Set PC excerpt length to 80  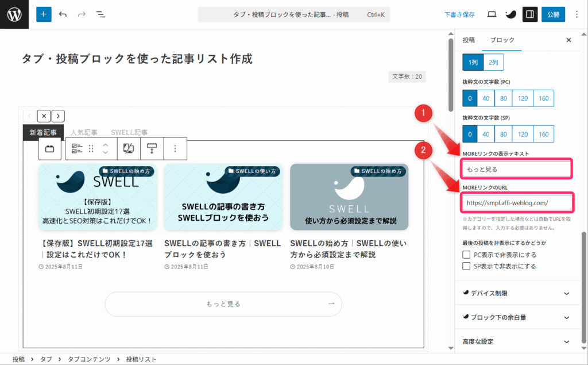[x=504, y=98]
